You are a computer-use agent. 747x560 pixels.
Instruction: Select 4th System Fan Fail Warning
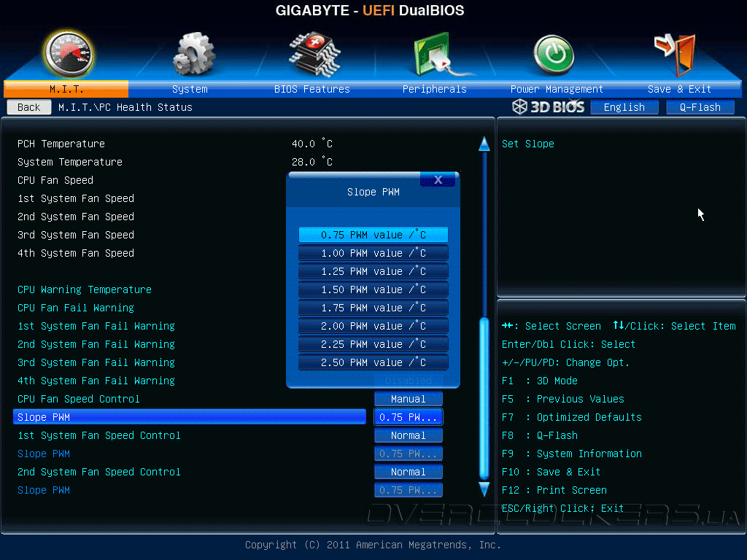click(x=96, y=381)
